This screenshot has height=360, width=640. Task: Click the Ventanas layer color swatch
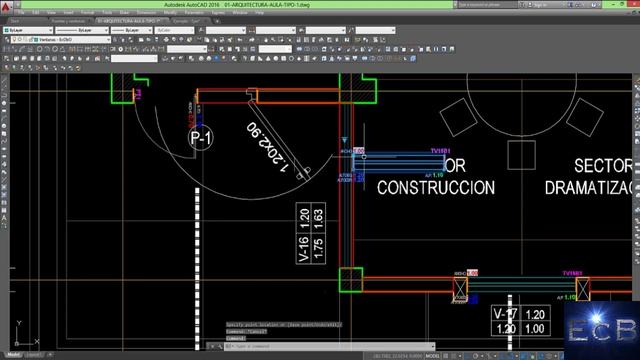pyautogui.click(x=36, y=40)
